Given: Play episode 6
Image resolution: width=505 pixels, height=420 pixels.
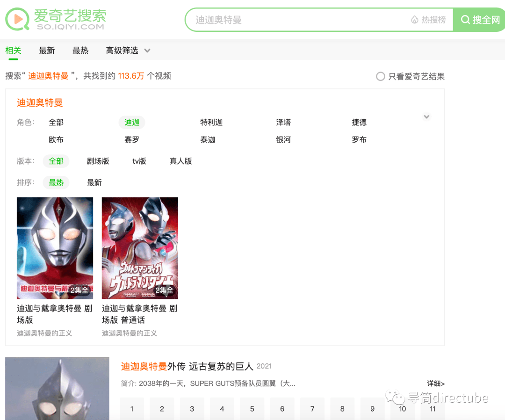Looking at the screenshot, I should click(282, 409).
